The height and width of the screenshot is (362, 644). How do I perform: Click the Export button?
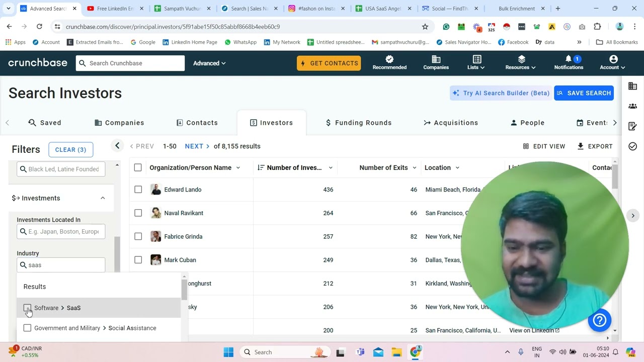tap(595, 146)
